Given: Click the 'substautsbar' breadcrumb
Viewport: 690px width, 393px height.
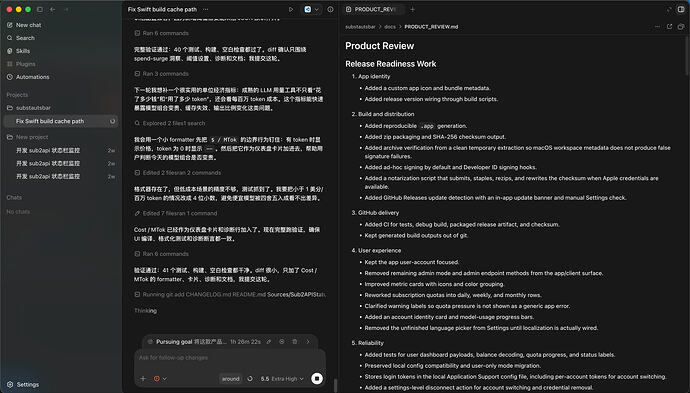Looking at the screenshot, I should [360, 27].
